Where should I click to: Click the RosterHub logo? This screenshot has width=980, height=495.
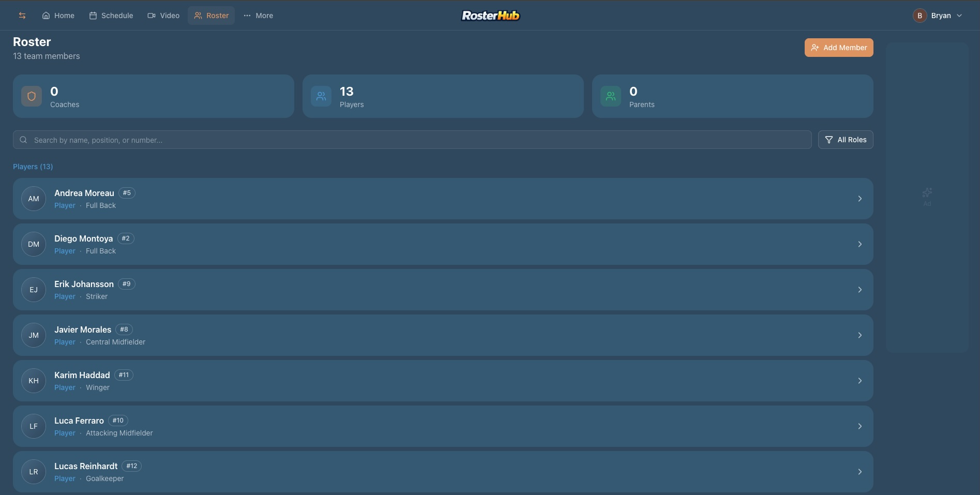490,16
